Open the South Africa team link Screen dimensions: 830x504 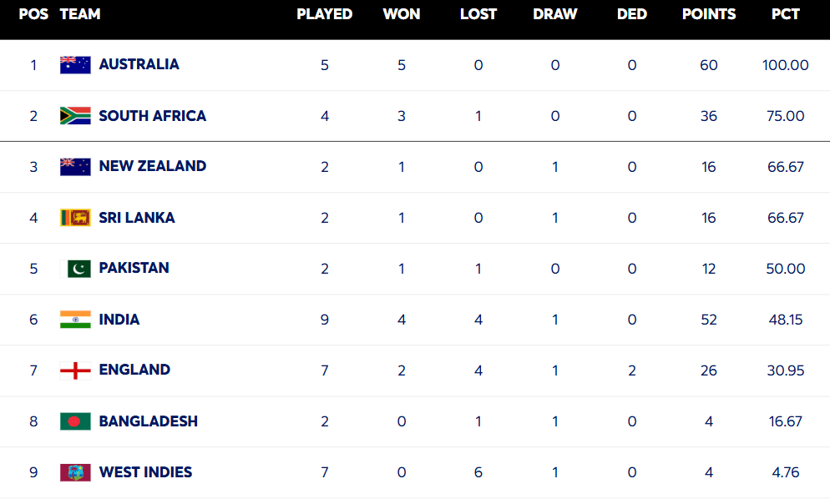[152, 116]
